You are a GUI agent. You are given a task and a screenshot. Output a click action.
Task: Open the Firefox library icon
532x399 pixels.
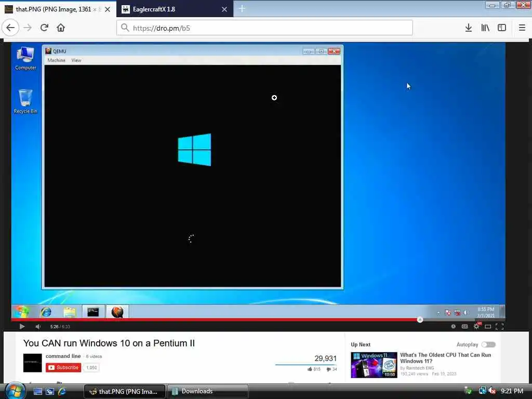(485, 28)
